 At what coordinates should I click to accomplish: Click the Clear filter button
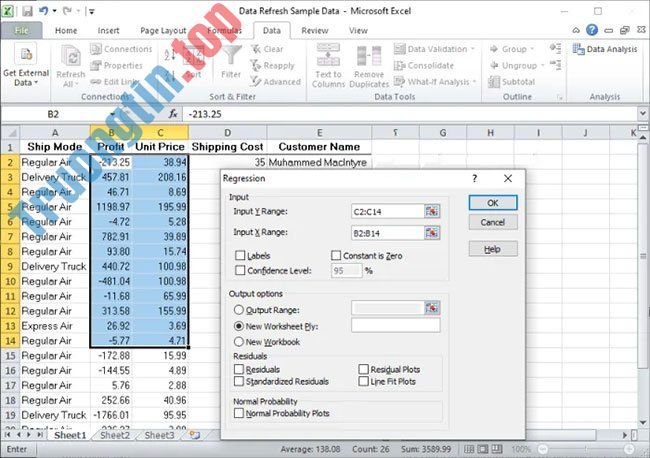tap(267, 49)
